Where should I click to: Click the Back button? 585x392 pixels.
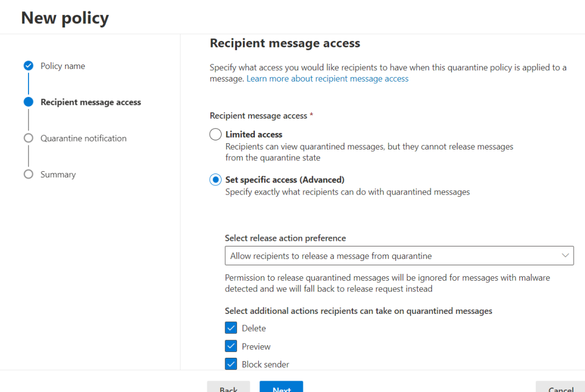pyautogui.click(x=229, y=387)
